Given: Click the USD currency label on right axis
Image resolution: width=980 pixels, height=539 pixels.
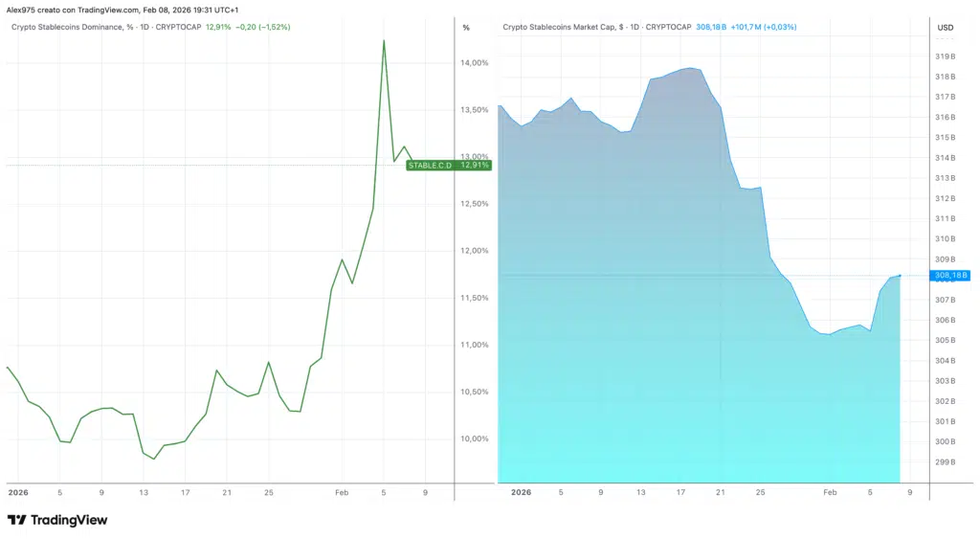Looking at the screenshot, I should (x=945, y=27).
